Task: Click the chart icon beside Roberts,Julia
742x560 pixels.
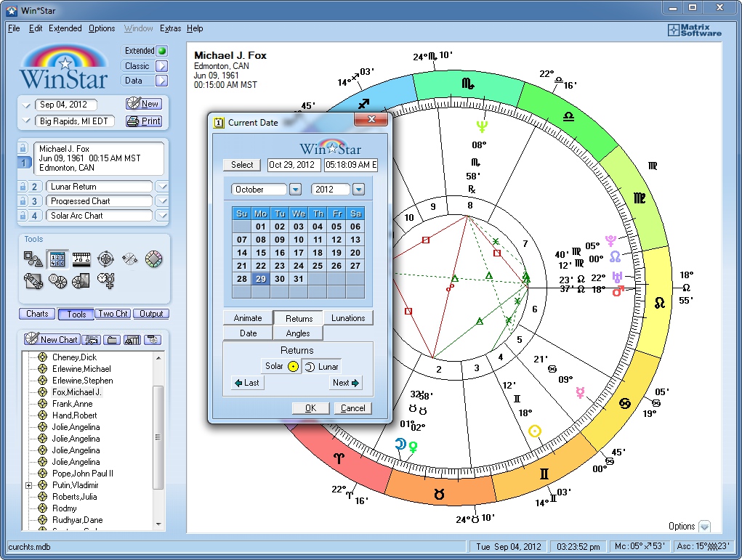Action: (43, 497)
